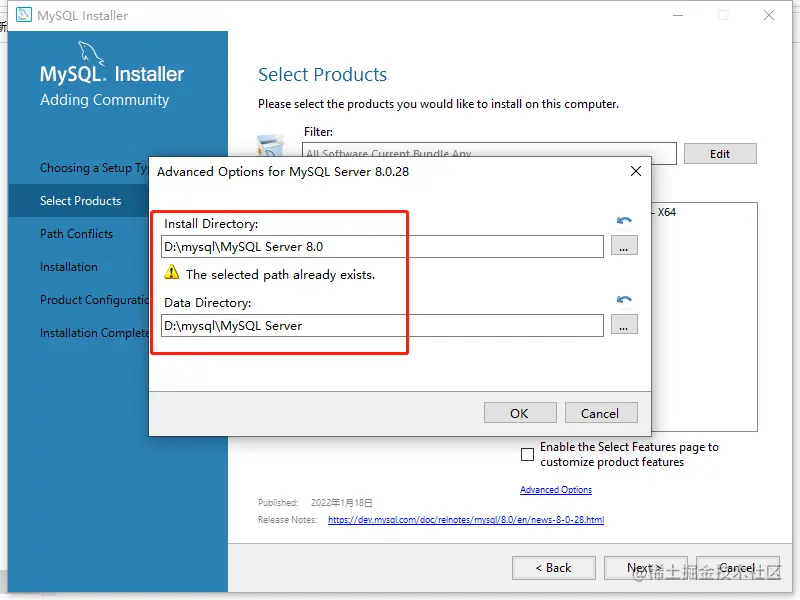Reset Data Directory with the undo arrow
This screenshot has width=800, height=600.
pyautogui.click(x=624, y=299)
